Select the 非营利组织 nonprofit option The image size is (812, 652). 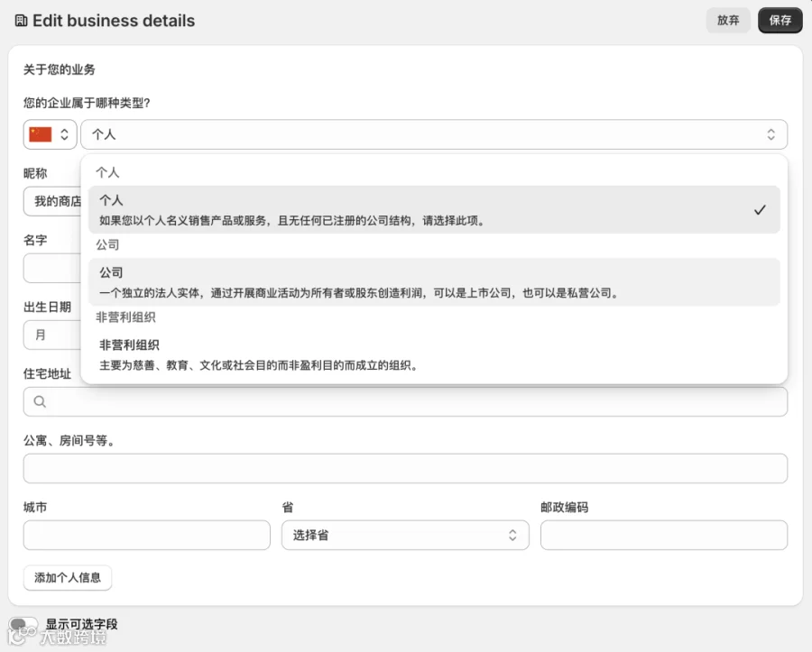(x=434, y=354)
